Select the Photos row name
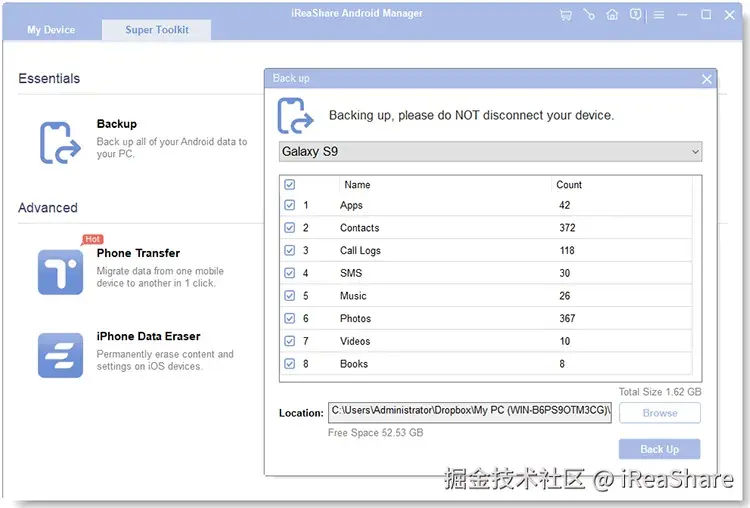Viewport: 750px width, 508px height. 355,319
